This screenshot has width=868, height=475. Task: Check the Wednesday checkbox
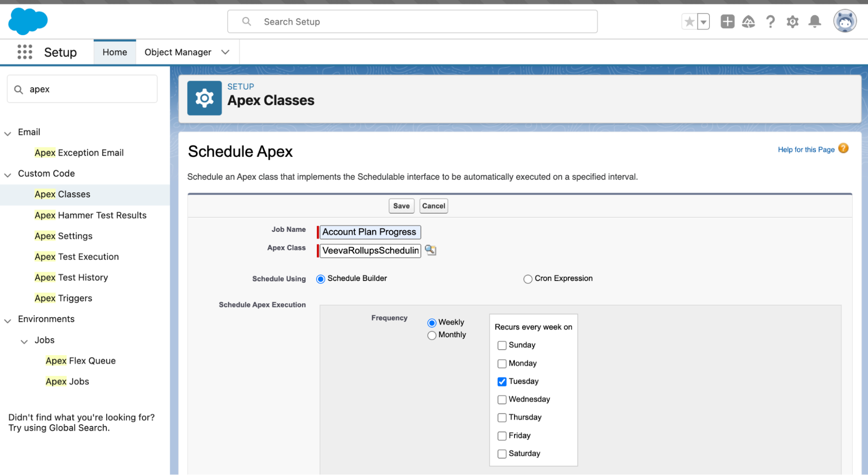(x=502, y=399)
